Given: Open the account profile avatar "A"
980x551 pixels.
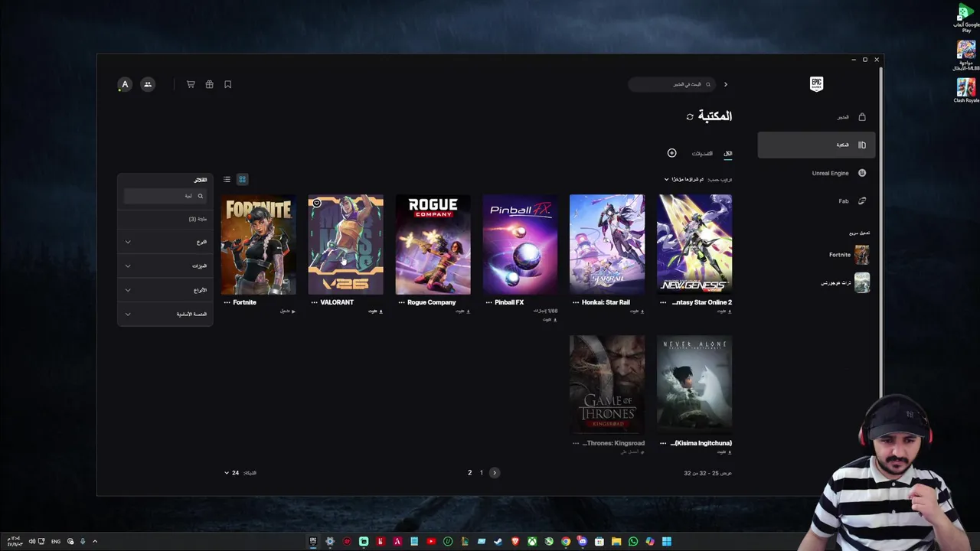Looking at the screenshot, I should pos(125,84).
